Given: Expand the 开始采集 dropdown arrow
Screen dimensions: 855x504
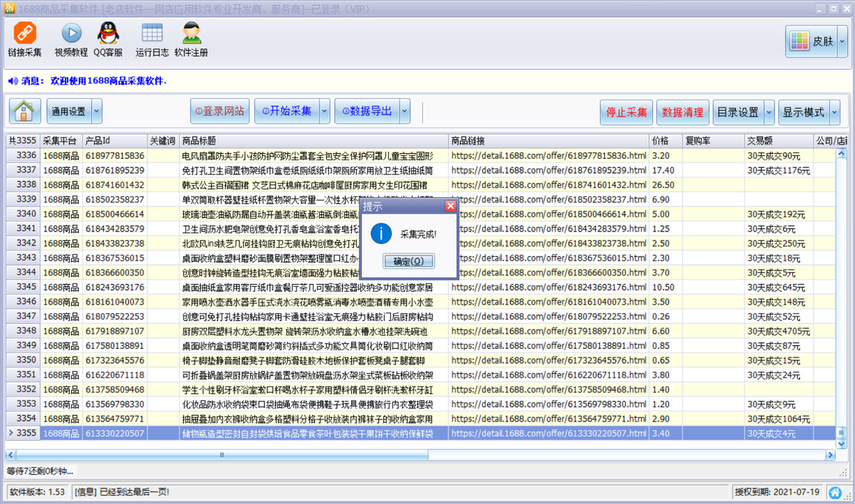Looking at the screenshot, I should click(324, 112).
